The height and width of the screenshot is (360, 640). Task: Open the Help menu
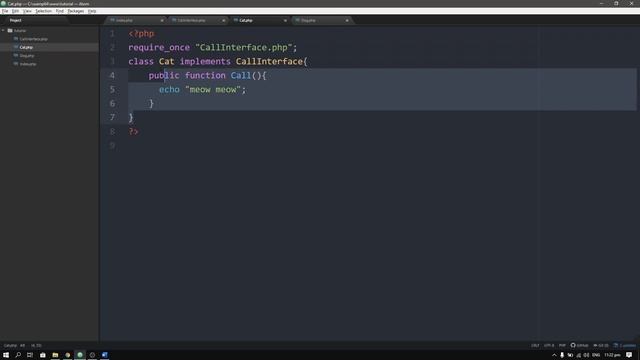pyautogui.click(x=92, y=11)
